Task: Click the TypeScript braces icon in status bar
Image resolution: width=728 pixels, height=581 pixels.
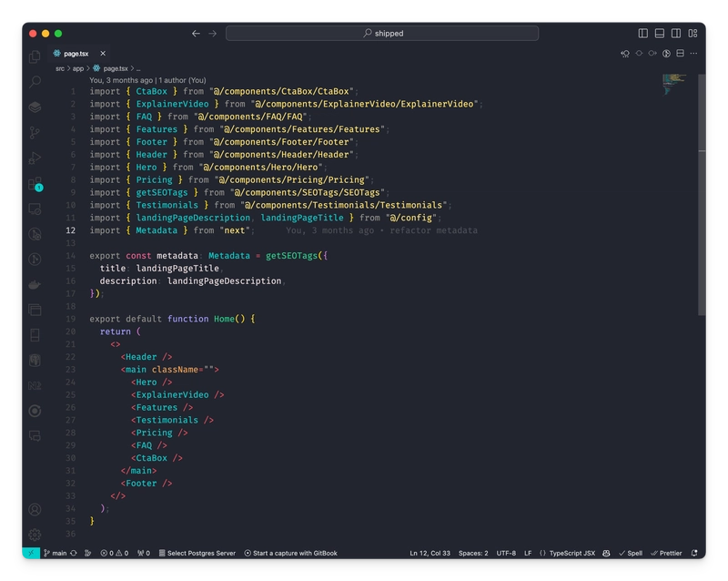Action: point(542,553)
